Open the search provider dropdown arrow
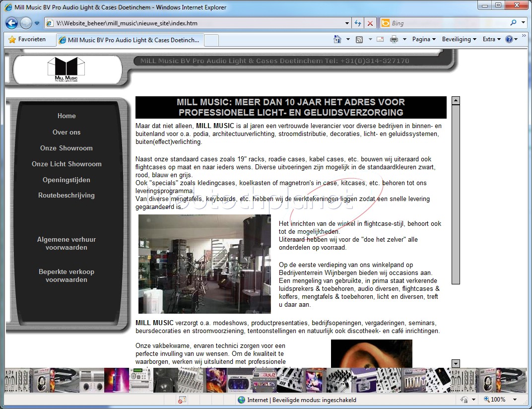This screenshot has width=532, height=409. (523, 23)
